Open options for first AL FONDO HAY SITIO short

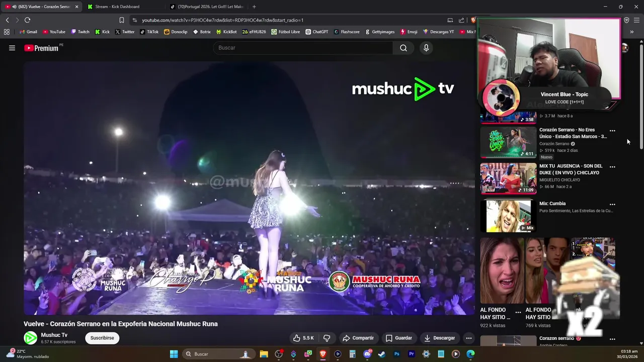518,312
